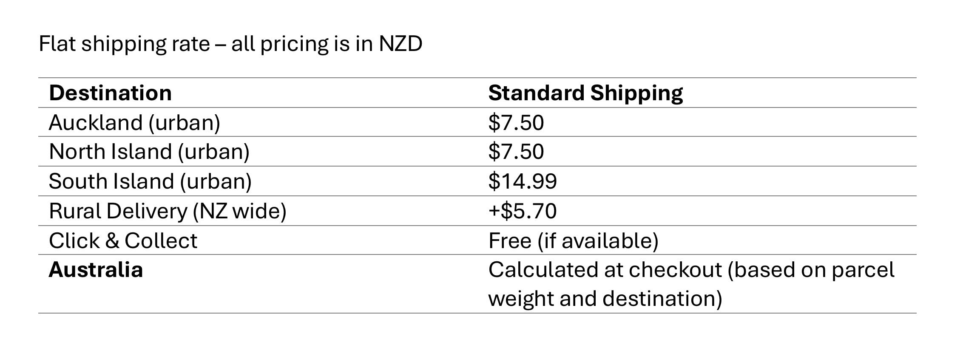This screenshot has height=342, width=980.
Task: Select the Rural Delivery (NZ wide) cell
Action: coord(168,211)
